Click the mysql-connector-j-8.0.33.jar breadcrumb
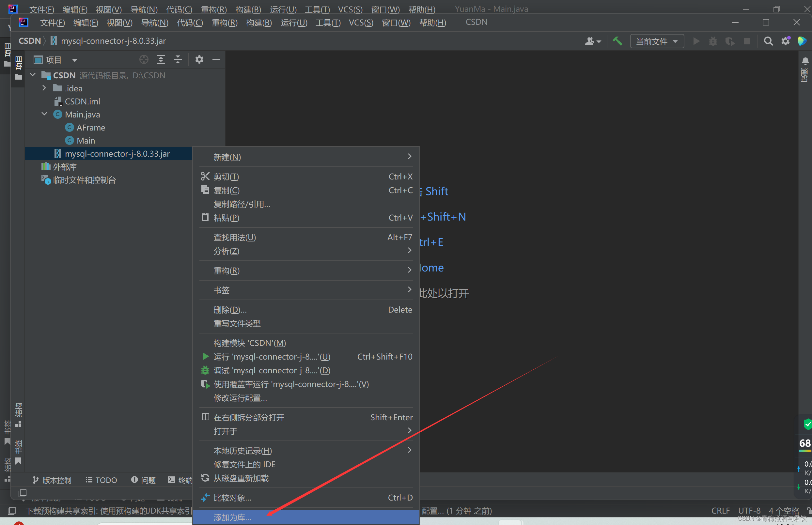Image resolution: width=812 pixels, height=525 pixels. 114,40
